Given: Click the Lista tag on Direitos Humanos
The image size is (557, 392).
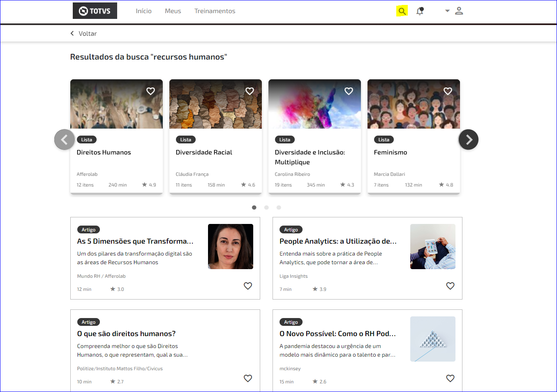Looking at the screenshot, I should click(x=87, y=140).
